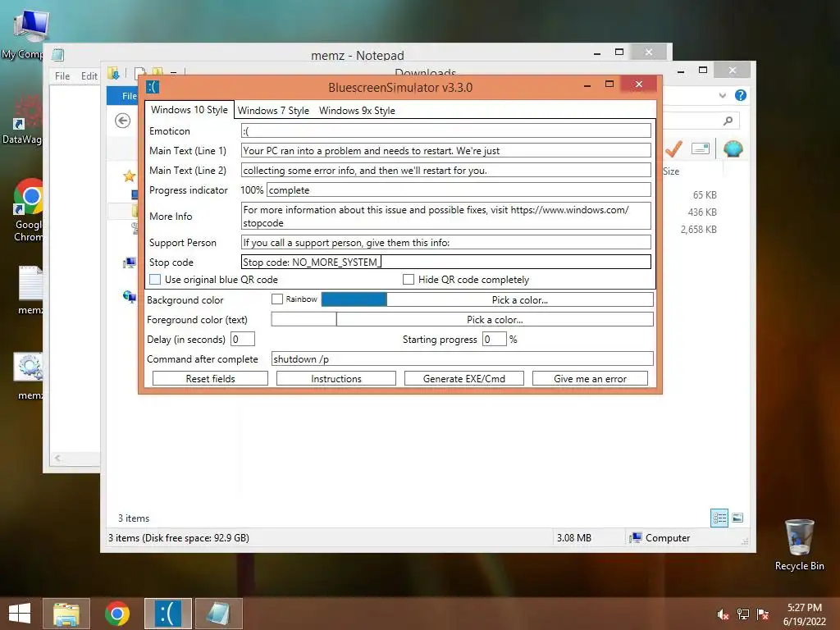840x630 pixels.
Task: Click the network tray icon
Action: coord(743,614)
